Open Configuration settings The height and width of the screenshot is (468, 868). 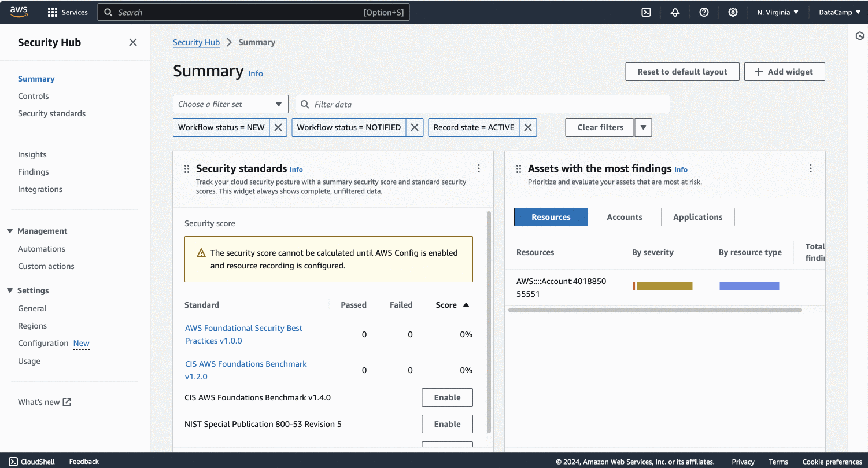[x=43, y=343]
